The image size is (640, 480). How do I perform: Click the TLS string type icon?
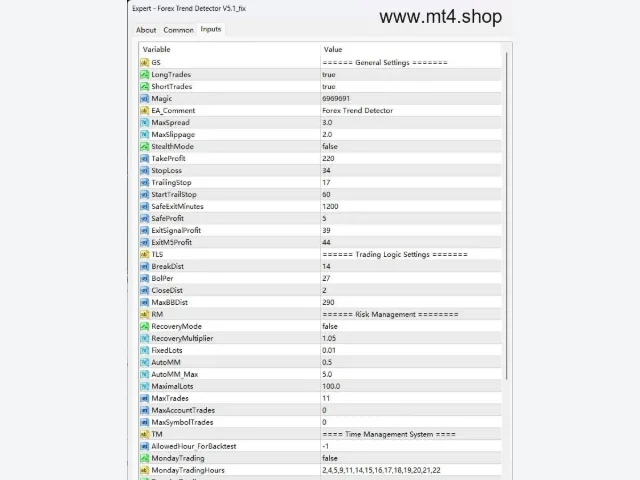(x=144, y=254)
